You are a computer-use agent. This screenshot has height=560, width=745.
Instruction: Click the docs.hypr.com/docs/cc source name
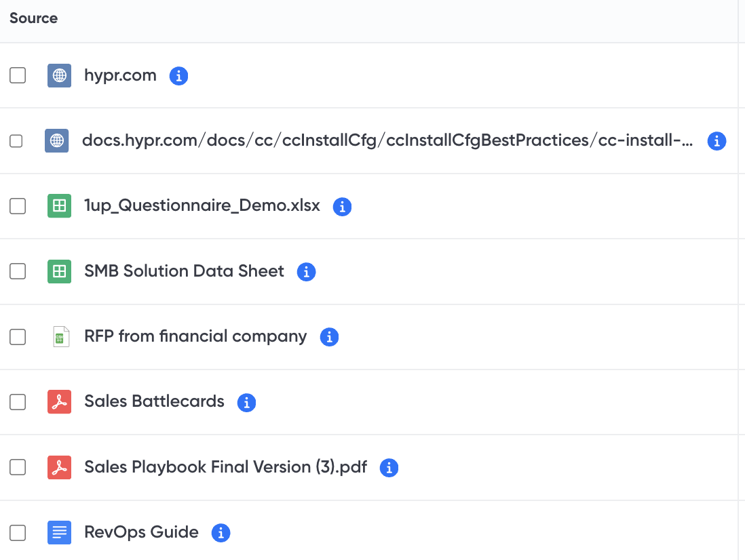387,140
